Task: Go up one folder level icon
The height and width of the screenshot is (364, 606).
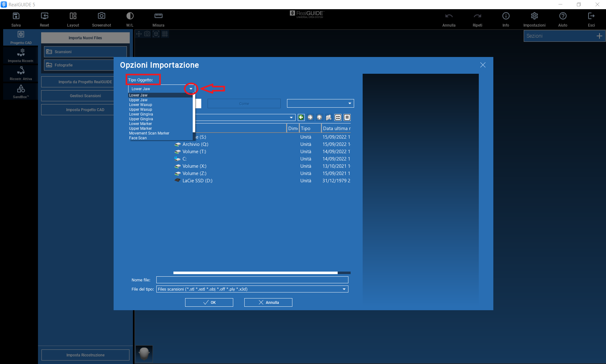Action: [x=320, y=117]
